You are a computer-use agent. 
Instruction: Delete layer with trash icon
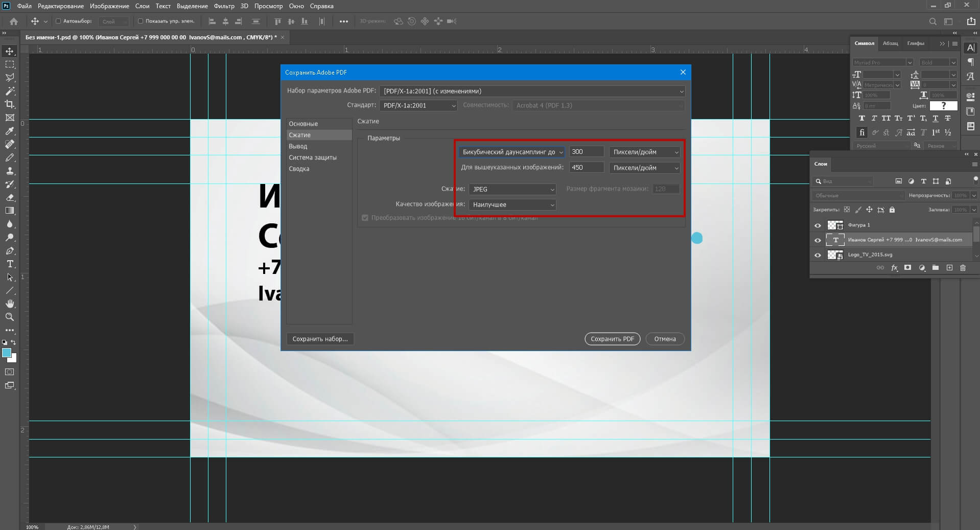tap(963, 268)
